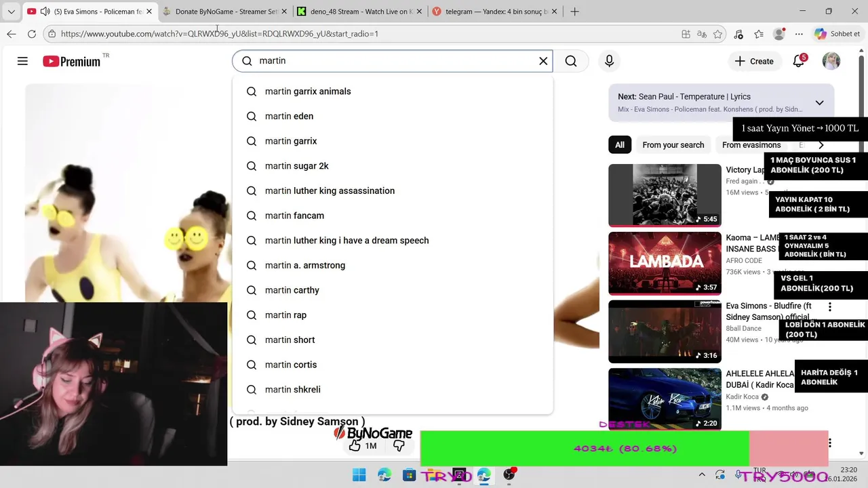Close the telegram Yandex tab
The width and height of the screenshot is (868, 488).
[554, 12]
